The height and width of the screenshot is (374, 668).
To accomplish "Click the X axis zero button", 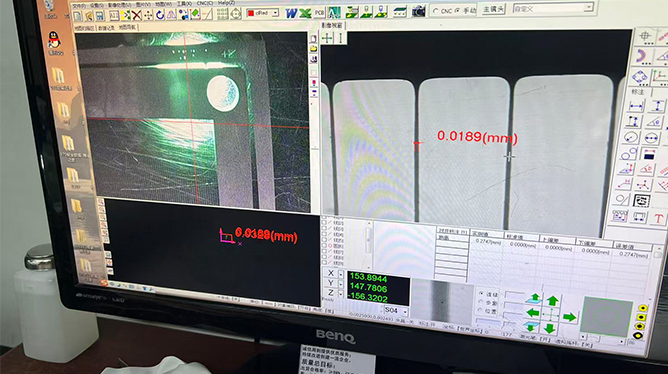I will click(x=331, y=273).
